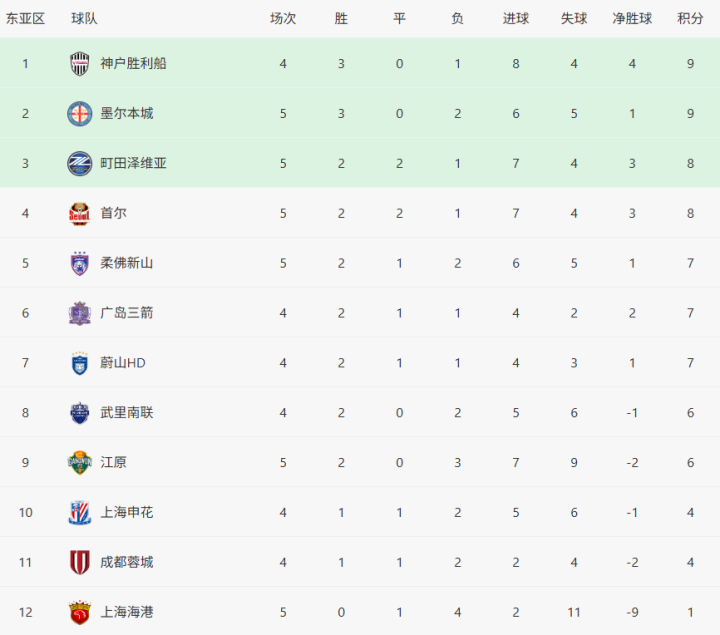This screenshot has height=635, width=720.
Task: Click the 蔚山HD team logo
Action: click(80, 363)
